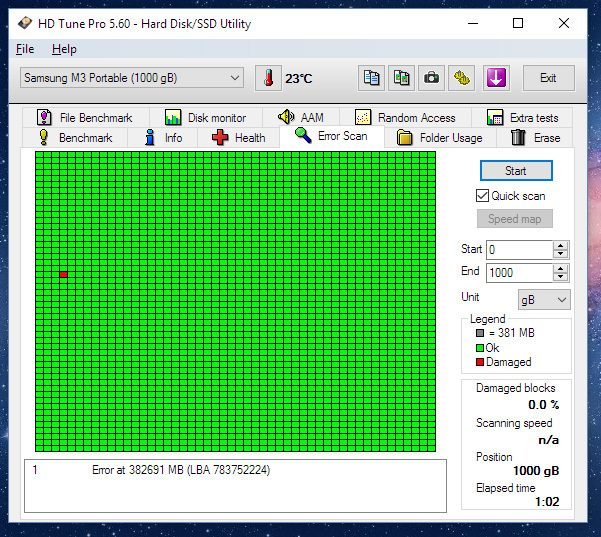
Task: Decrease the Start value with down arrow
Action: coord(561,254)
